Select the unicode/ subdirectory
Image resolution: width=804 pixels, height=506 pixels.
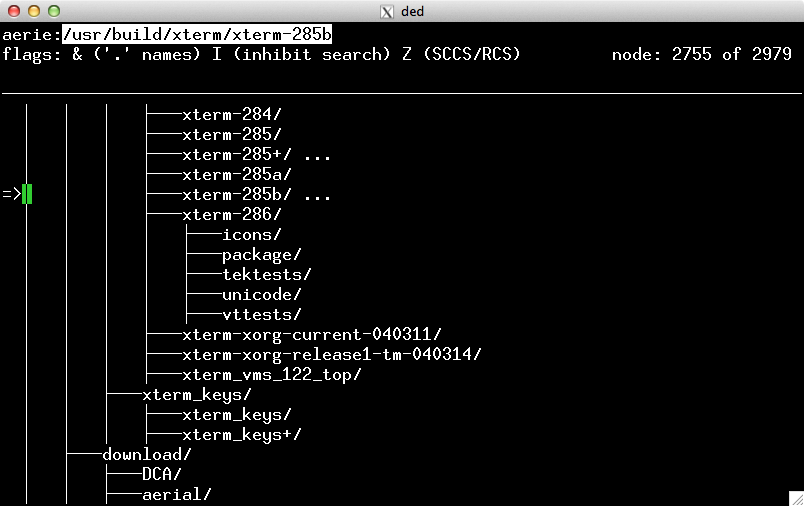coord(261,294)
